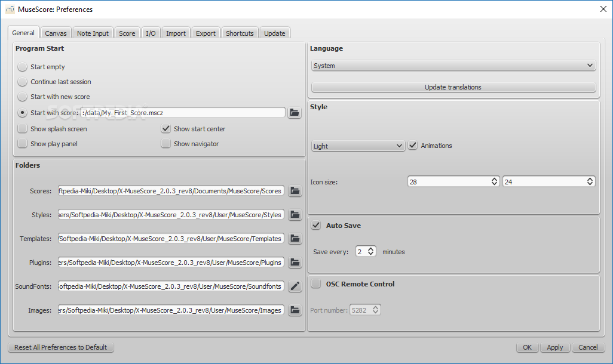Open folder browser for Templates path

pos(295,238)
